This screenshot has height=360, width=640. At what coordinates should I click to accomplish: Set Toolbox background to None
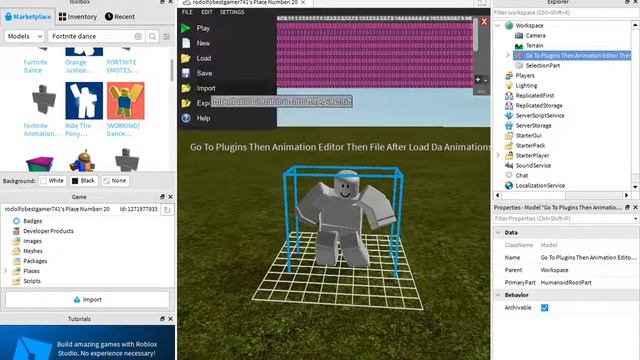point(115,181)
